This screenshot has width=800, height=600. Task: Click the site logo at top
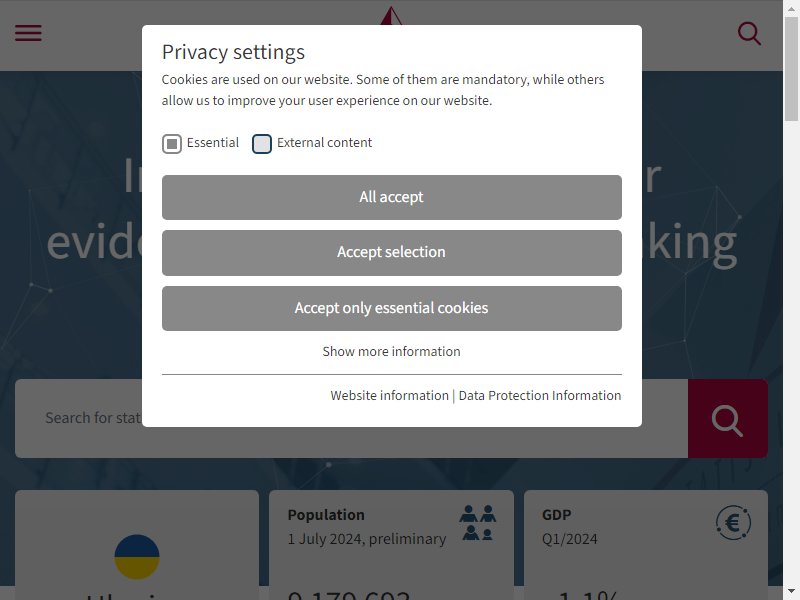(391, 15)
